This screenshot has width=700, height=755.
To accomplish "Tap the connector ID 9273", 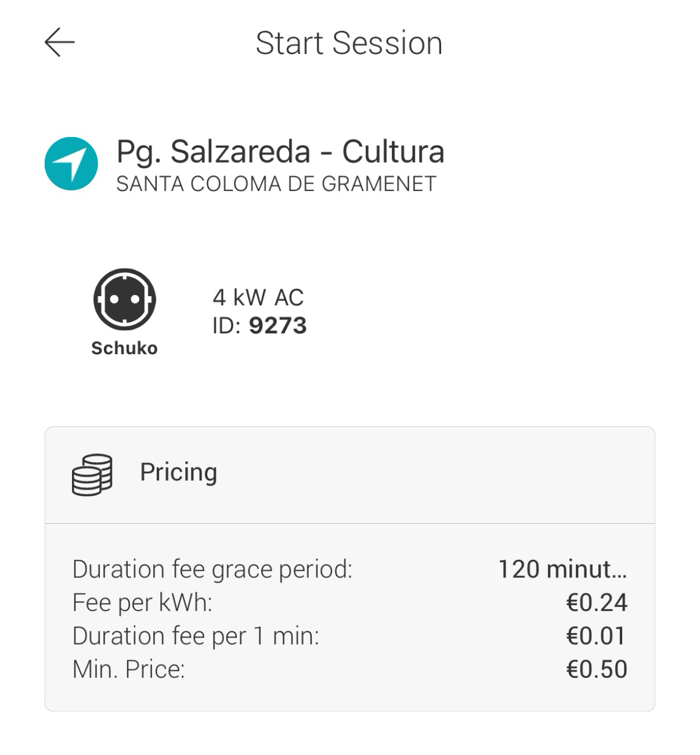I will (x=277, y=325).
